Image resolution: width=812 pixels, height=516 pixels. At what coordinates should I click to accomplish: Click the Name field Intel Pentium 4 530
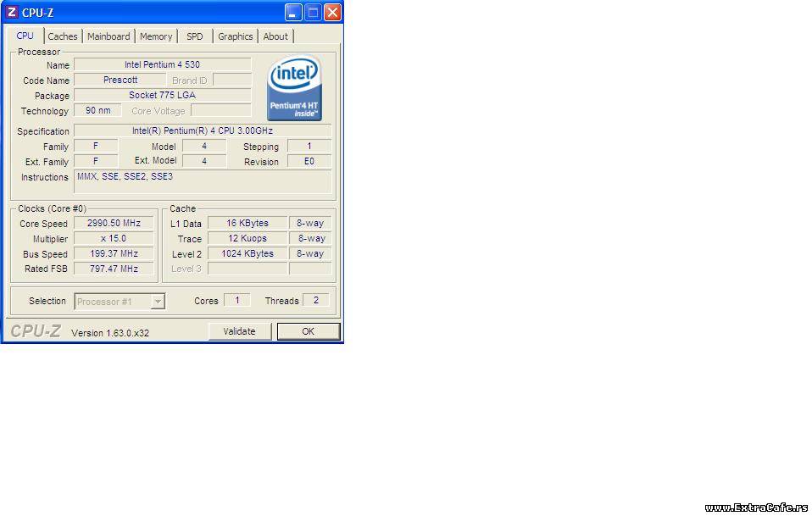[x=162, y=64]
